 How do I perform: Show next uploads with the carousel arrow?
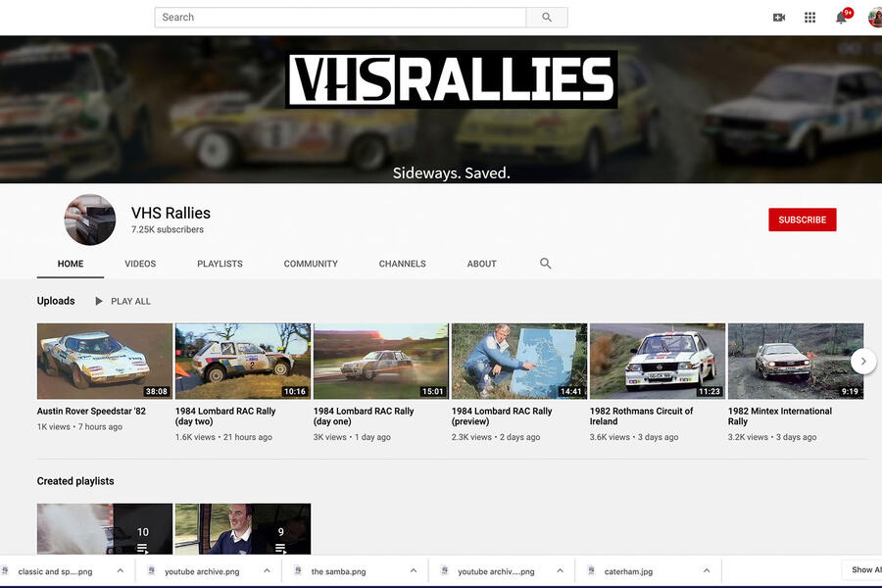pyautogui.click(x=862, y=362)
